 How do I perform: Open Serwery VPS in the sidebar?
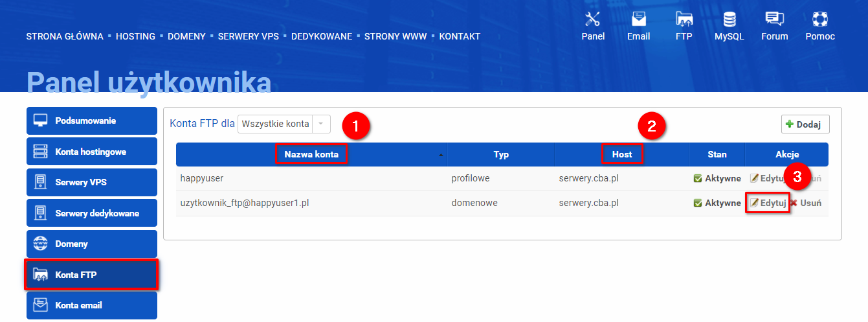pyautogui.click(x=92, y=182)
